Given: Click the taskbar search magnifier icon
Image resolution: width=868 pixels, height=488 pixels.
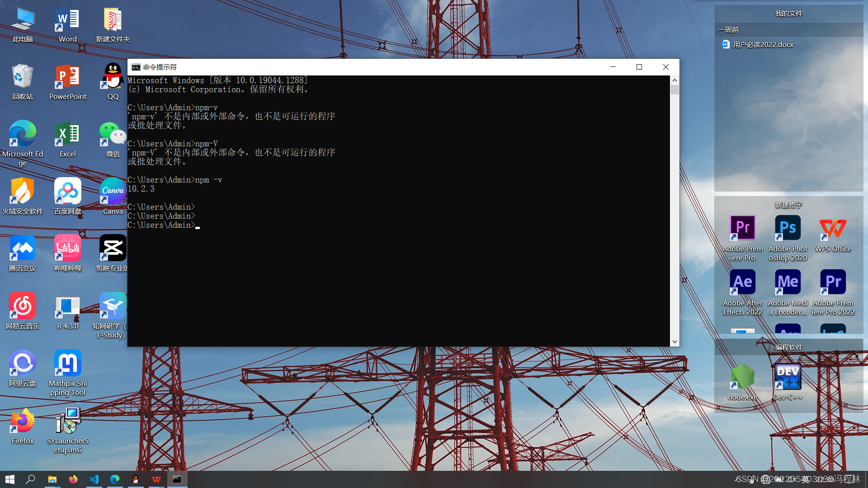Looking at the screenshot, I should 30,479.
